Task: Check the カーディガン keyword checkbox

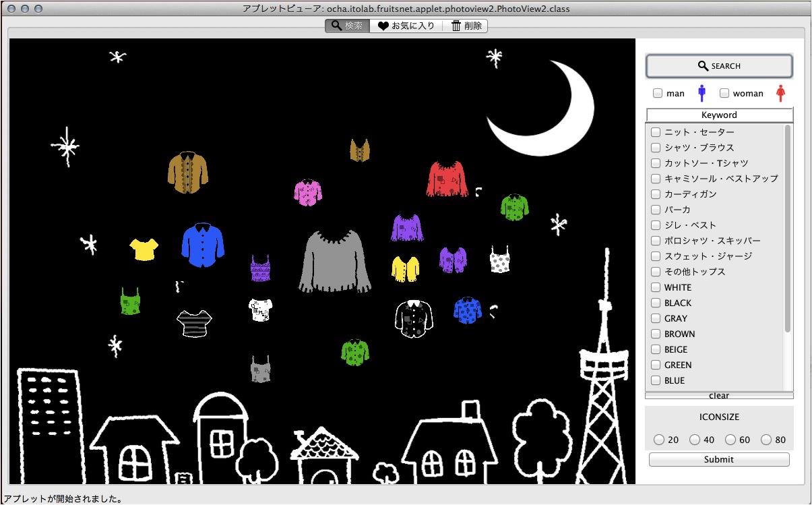Action: 656,194
